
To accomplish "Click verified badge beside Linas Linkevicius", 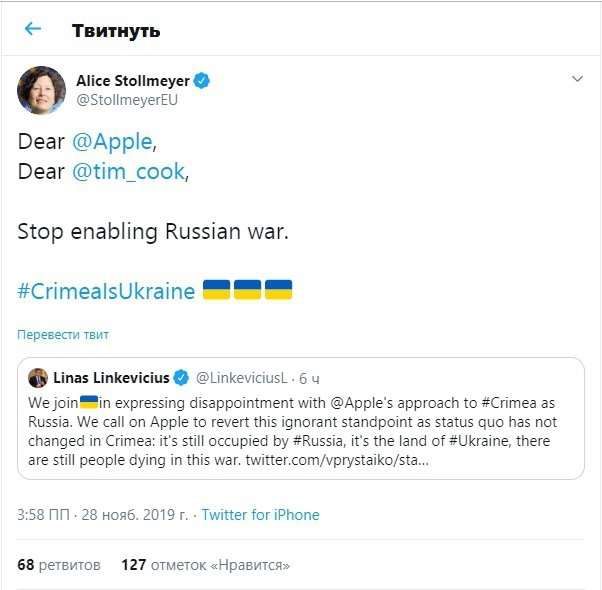I will coord(181,378).
